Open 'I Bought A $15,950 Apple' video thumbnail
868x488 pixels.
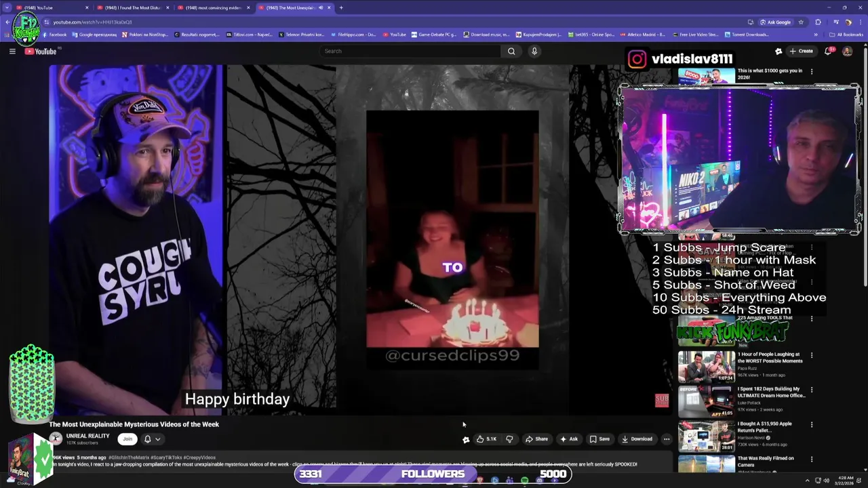coord(706,436)
